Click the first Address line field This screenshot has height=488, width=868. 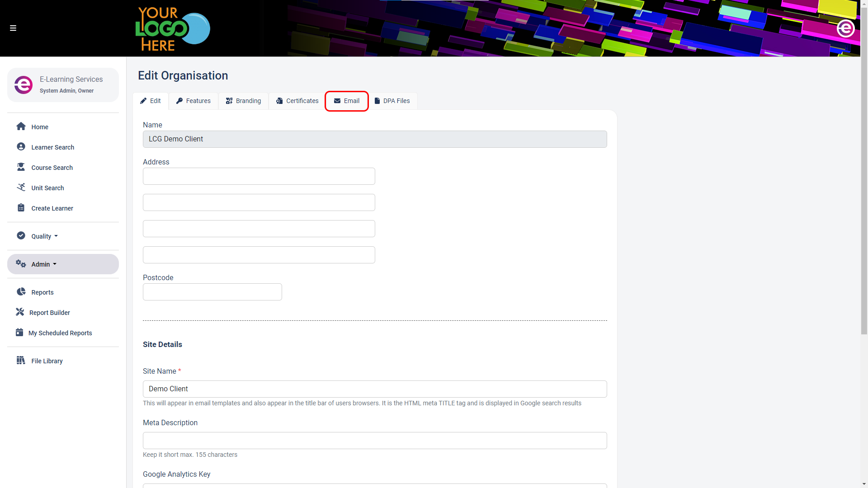(x=259, y=176)
